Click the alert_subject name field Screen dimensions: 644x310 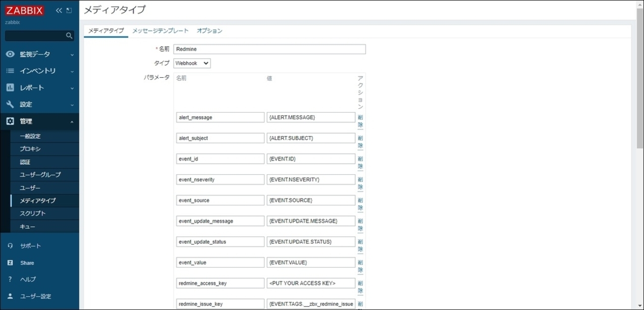coord(220,138)
